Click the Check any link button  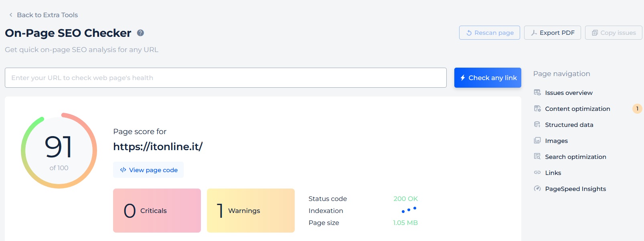pos(488,78)
